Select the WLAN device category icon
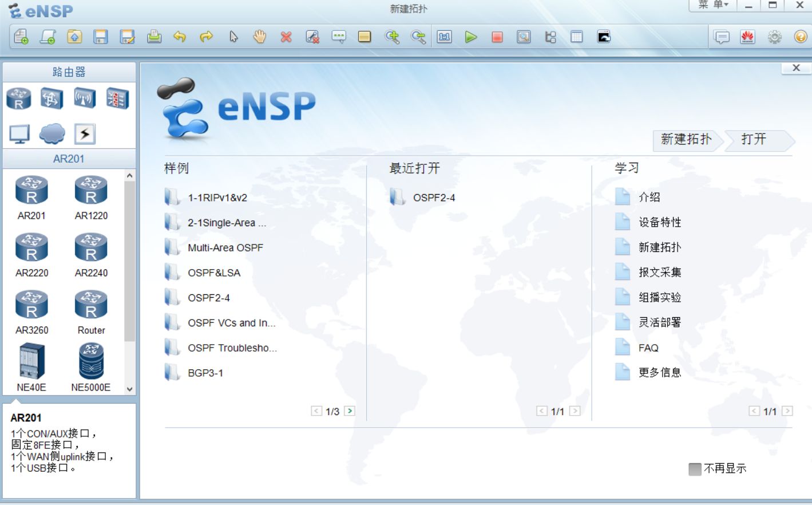Screen dimensions: 812x505 [x=85, y=98]
